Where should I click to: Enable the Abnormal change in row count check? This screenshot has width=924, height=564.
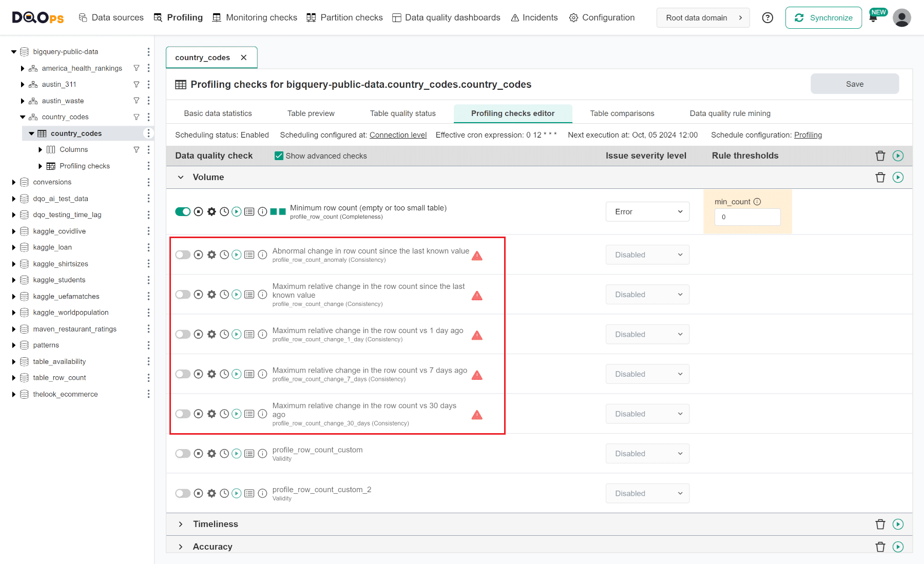(x=183, y=255)
